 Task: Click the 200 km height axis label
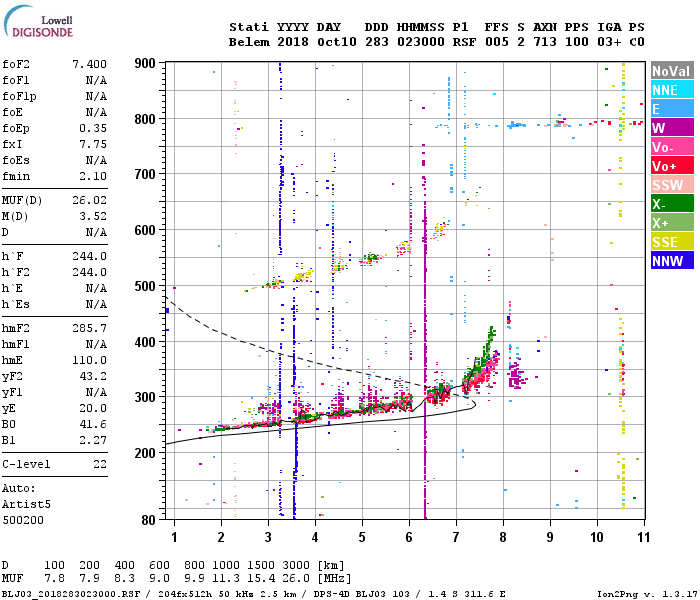(x=145, y=453)
